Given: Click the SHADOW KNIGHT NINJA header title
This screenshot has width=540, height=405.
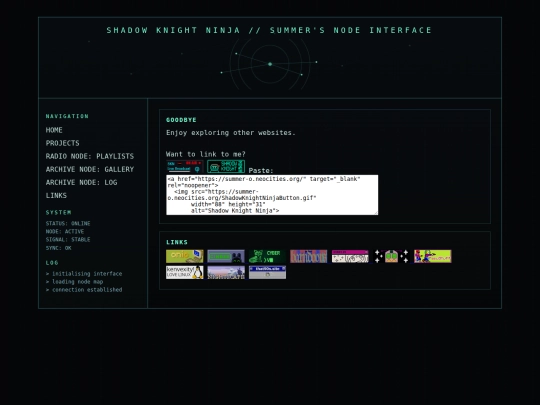Looking at the screenshot, I should [269, 30].
